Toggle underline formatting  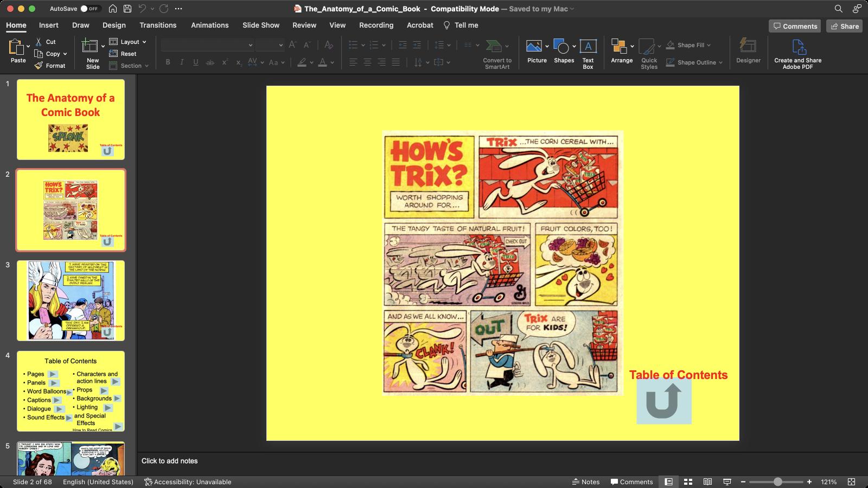click(196, 62)
